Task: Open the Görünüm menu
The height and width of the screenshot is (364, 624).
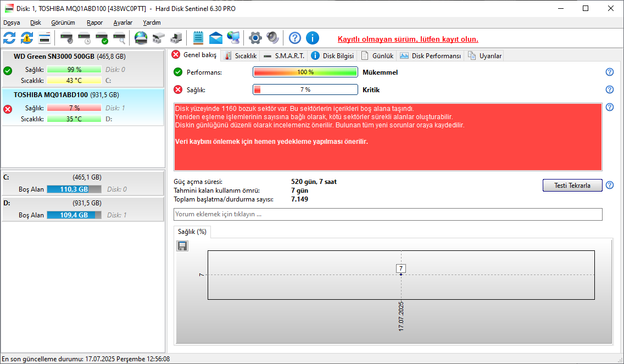Action: (x=63, y=23)
